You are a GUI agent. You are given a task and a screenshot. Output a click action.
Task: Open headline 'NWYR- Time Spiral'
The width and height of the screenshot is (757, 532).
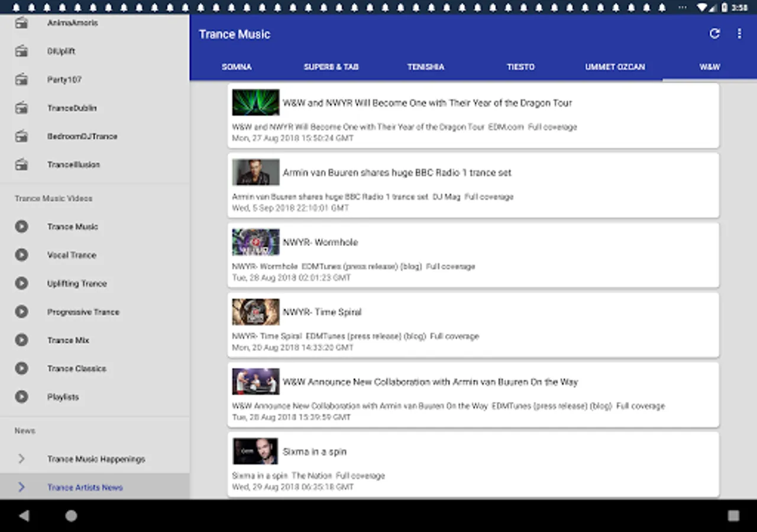322,312
